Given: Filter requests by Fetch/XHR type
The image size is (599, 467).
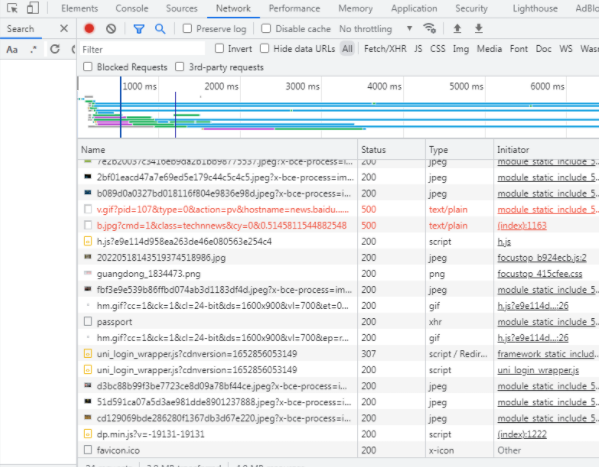Looking at the screenshot, I should (385, 49).
